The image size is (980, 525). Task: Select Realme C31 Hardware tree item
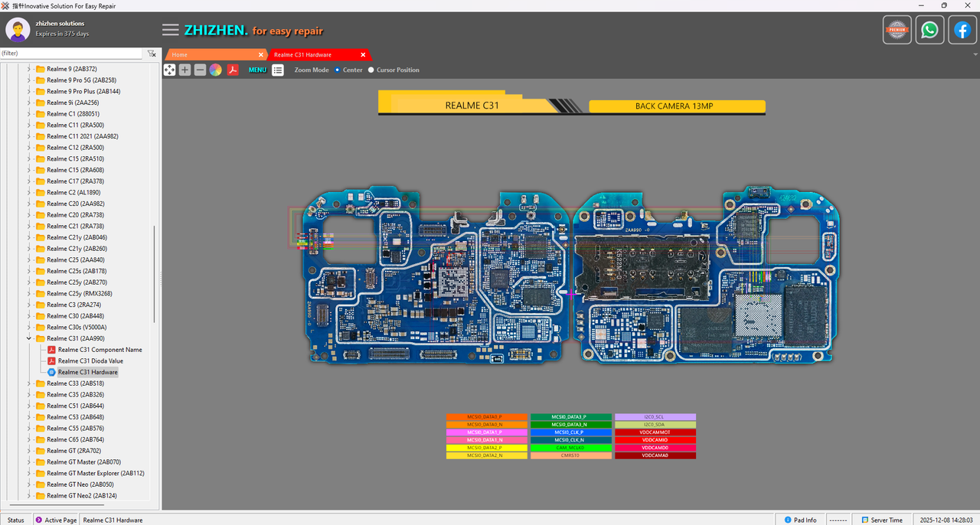tap(87, 372)
